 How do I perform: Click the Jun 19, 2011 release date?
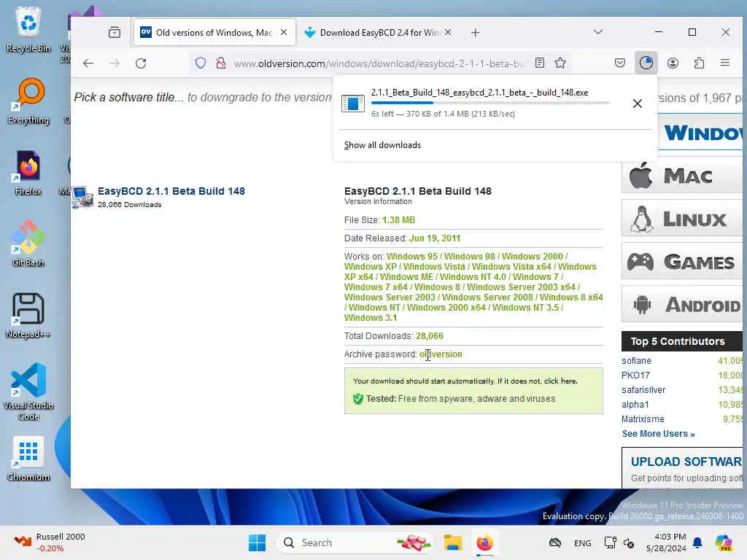tap(435, 238)
